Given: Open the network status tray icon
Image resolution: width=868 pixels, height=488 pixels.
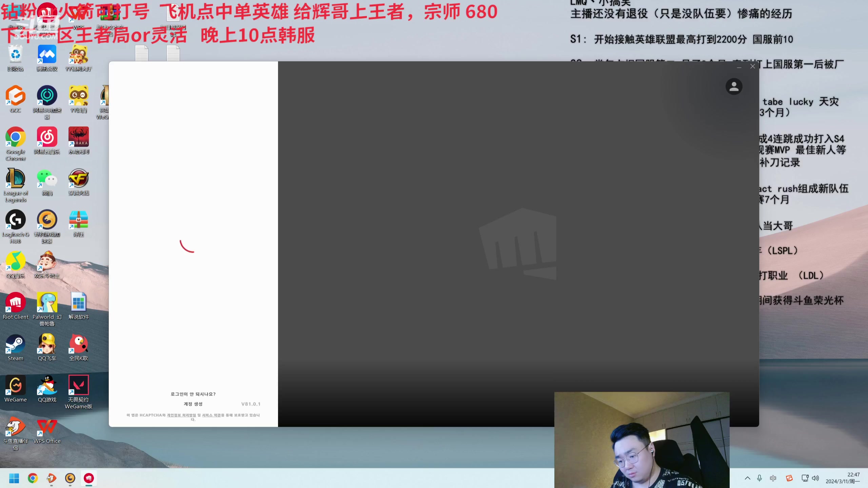Looking at the screenshot, I should (x=805, y=478).
